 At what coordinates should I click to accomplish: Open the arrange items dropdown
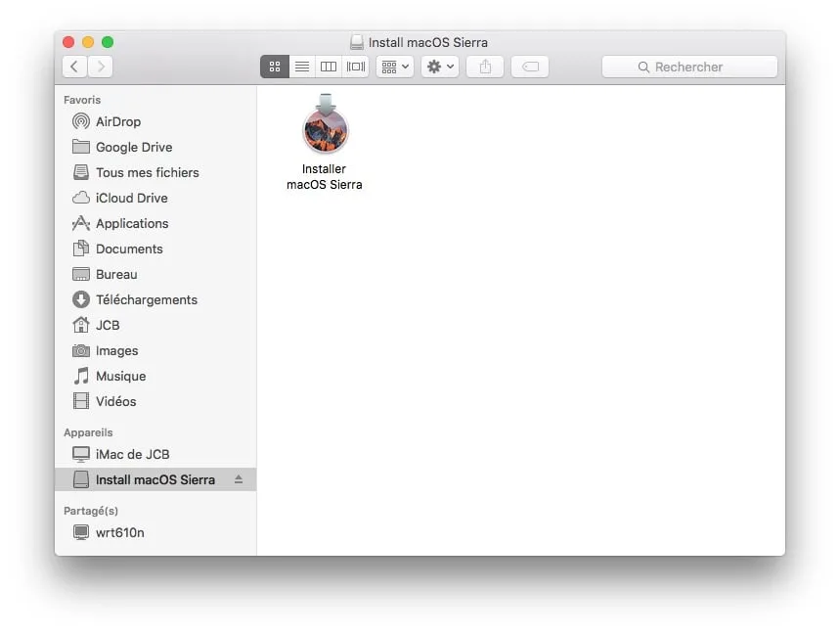[x=394, y=67]
